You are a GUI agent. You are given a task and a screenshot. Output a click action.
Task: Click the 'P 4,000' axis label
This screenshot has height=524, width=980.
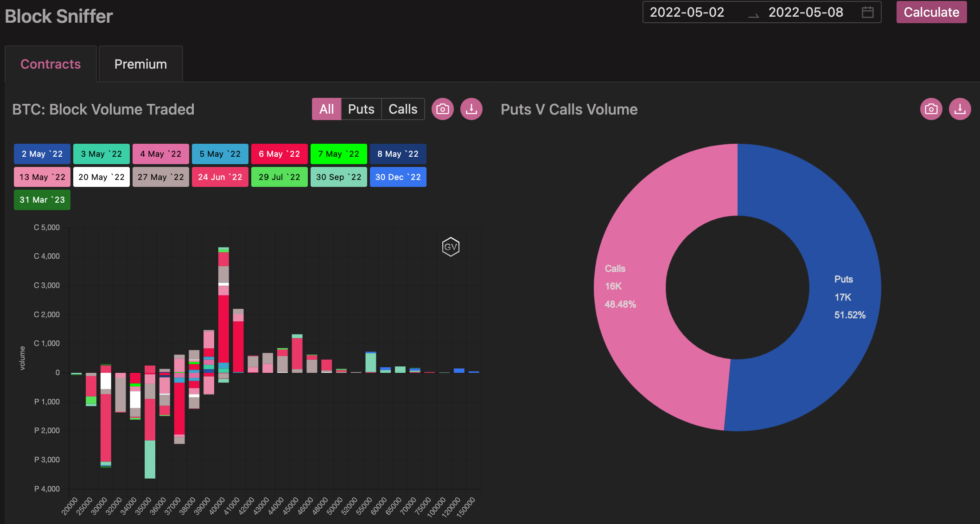tap(47, 489)
